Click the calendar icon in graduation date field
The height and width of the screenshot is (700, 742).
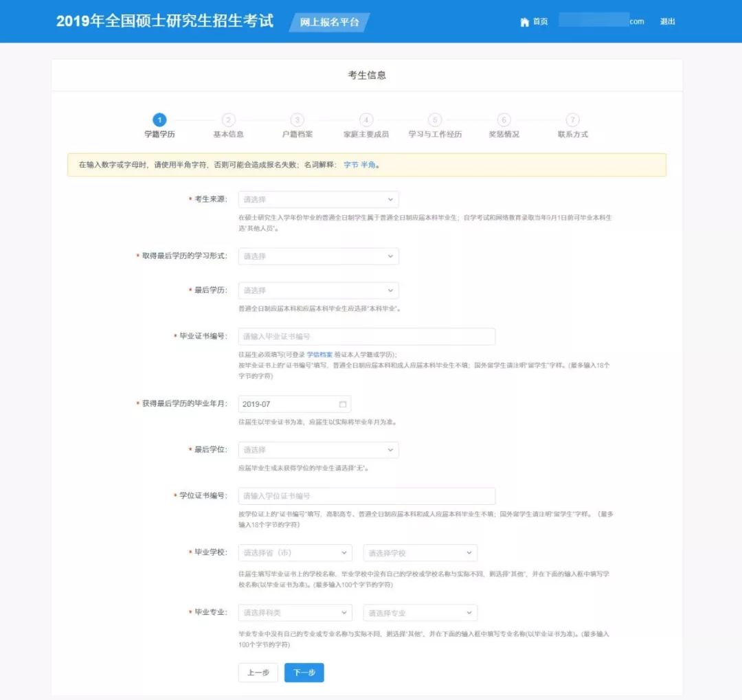click(343, 404)
